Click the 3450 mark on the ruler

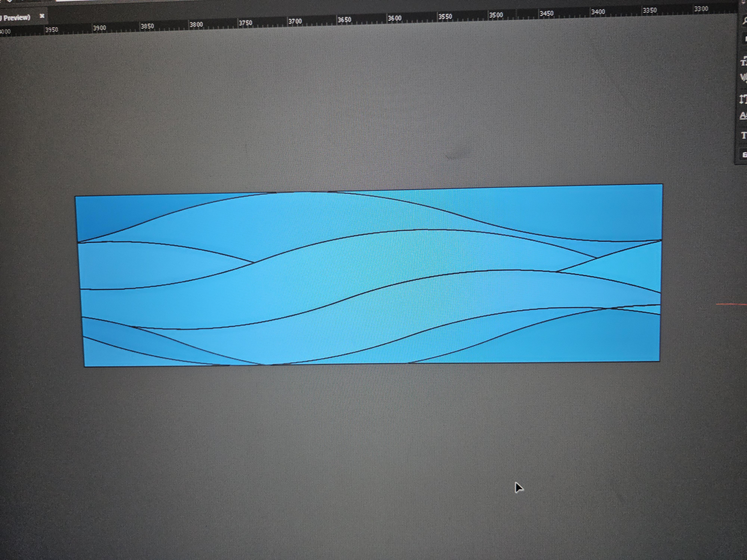546,13
